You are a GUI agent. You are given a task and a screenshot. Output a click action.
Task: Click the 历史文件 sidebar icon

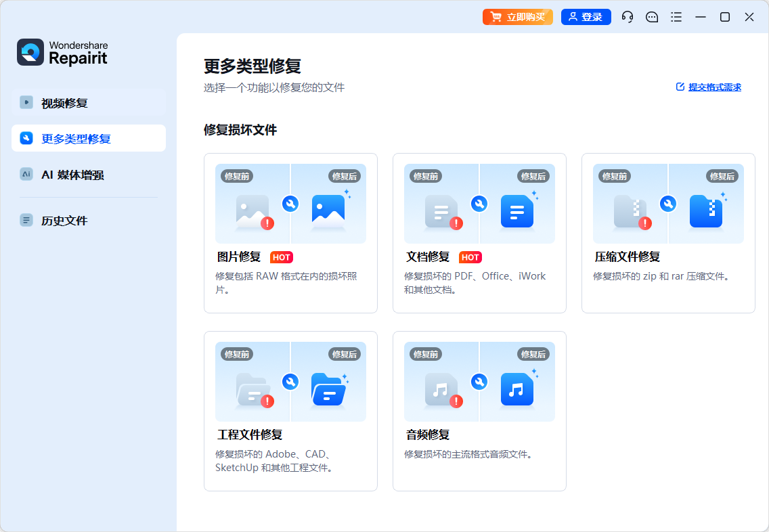(26, 220)
